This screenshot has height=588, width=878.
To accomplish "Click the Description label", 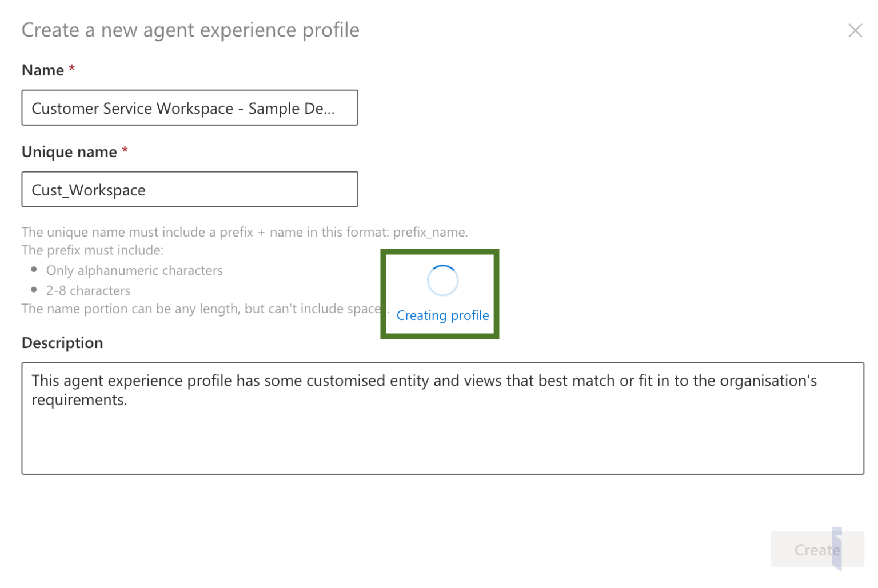I will (62, 343).
